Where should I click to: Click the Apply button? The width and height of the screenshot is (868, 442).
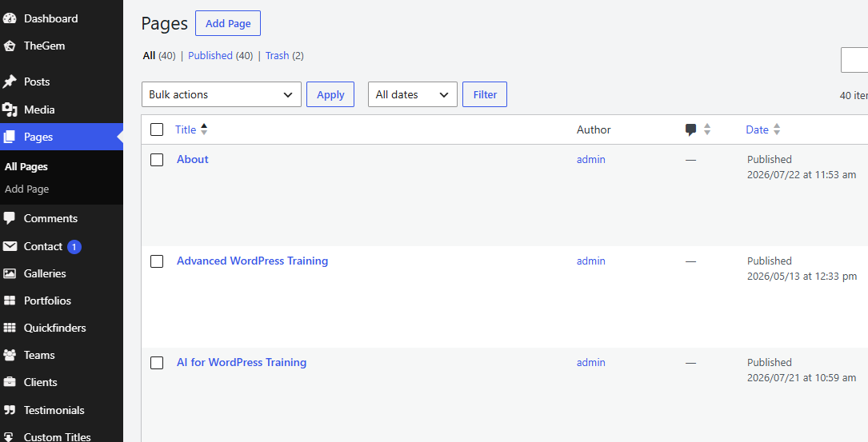click(x=330, y=94)
